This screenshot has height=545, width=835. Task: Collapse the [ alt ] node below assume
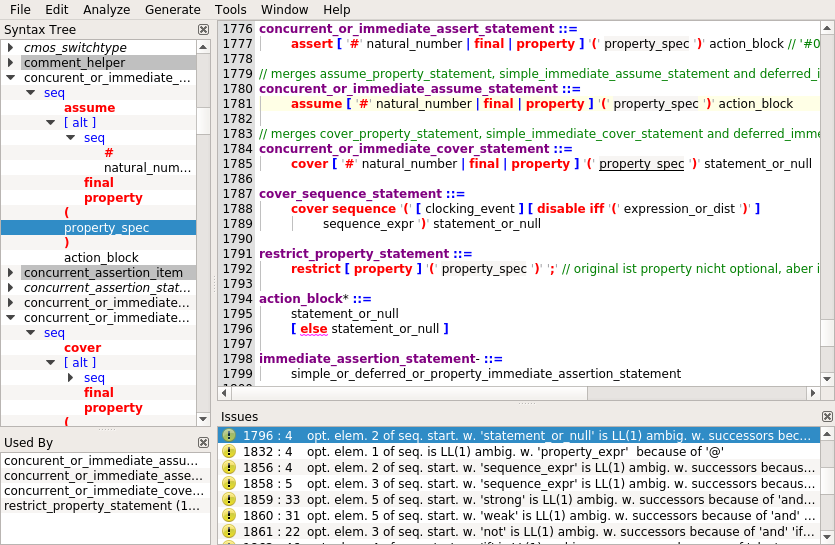[51, 122]
